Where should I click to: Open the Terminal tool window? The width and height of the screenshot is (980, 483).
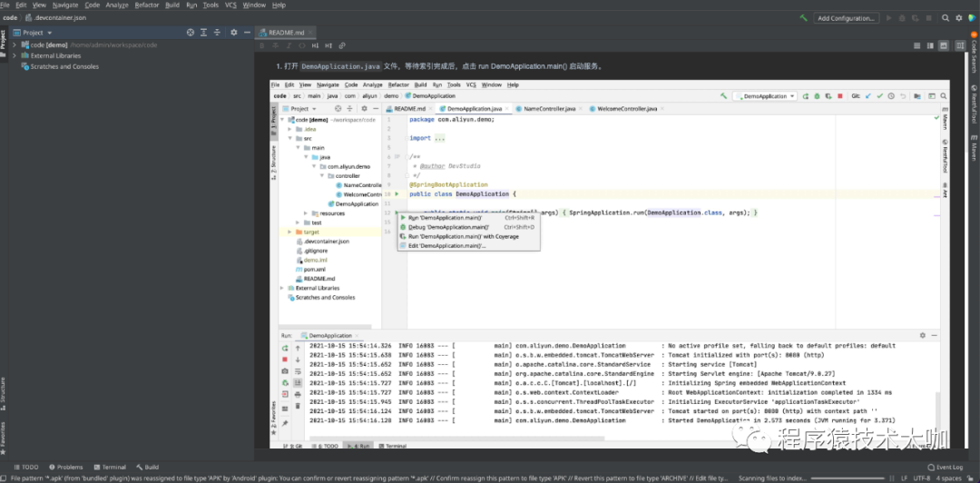click(x=110, y=468)
